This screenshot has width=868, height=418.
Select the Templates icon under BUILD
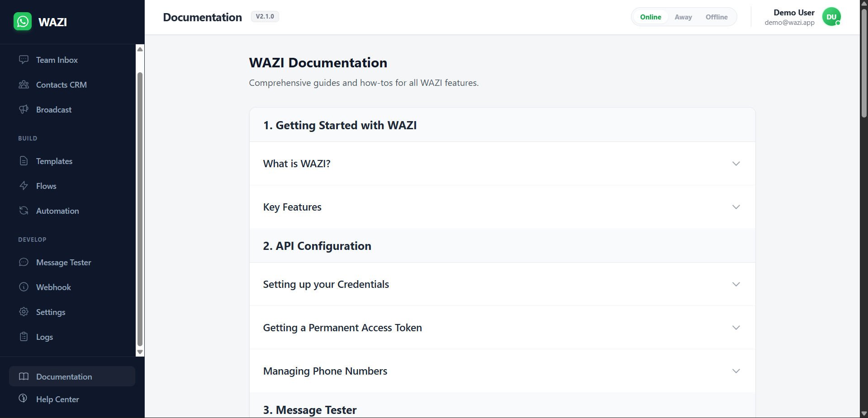click(x=24, y=161)
